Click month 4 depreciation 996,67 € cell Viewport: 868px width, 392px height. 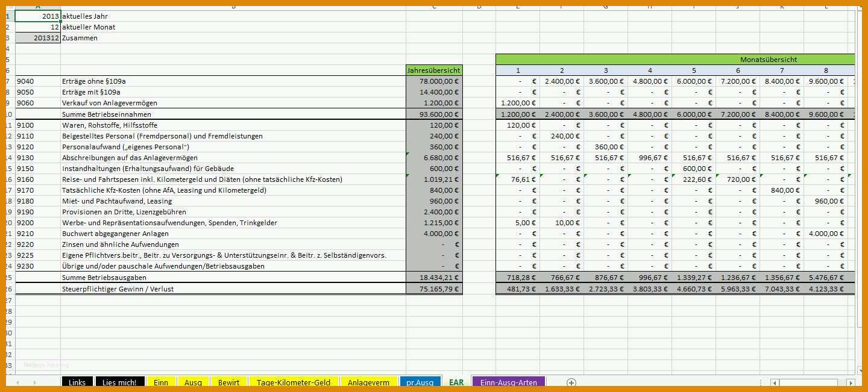pos(650,158)
